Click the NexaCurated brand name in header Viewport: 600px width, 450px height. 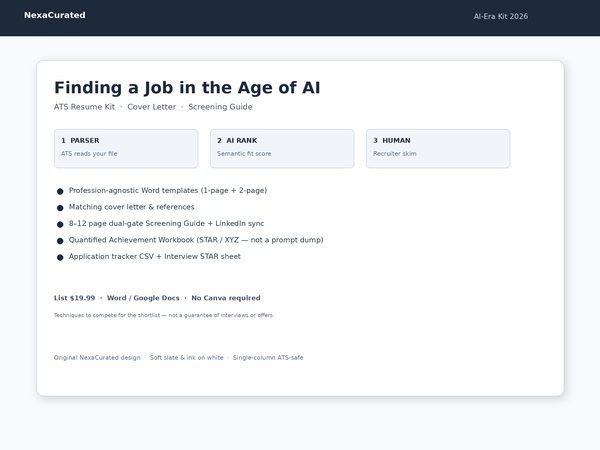[55, 15]
